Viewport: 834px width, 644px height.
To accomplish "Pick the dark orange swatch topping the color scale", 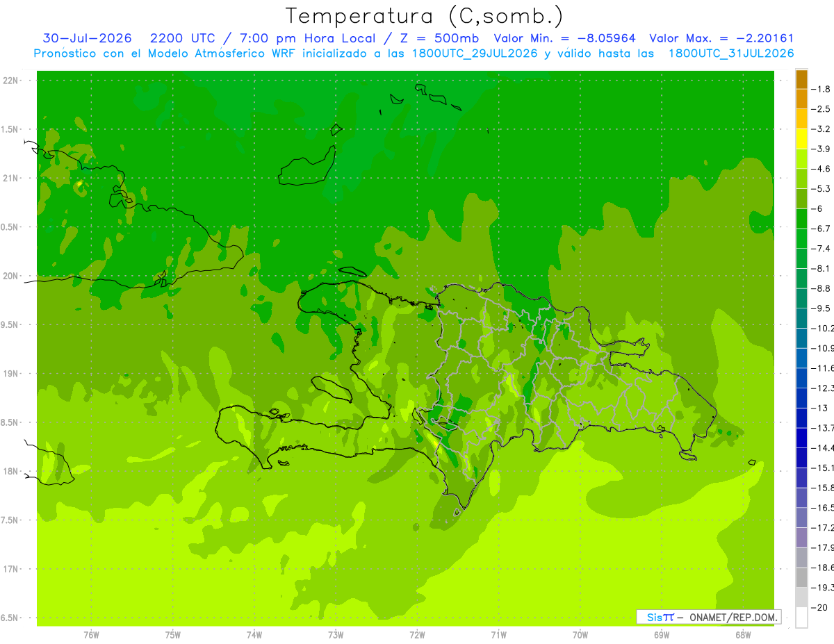I will tap(801, 79).
